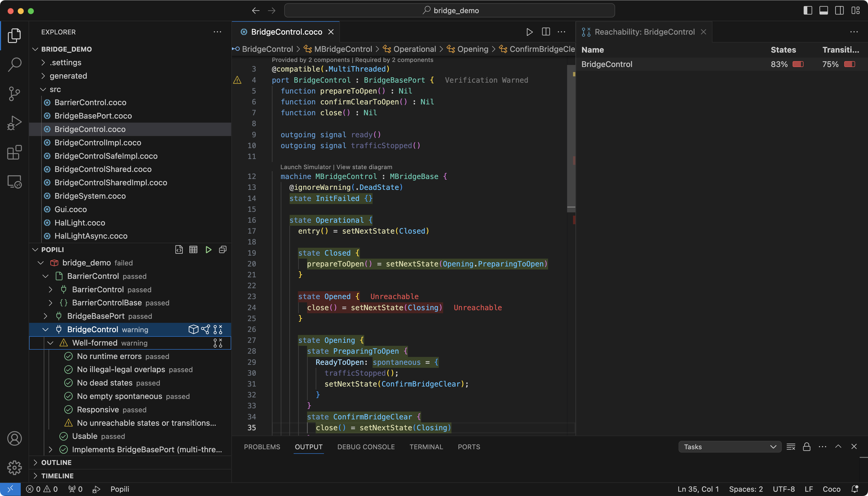Viewport: 868px width, 496px height.
Task: Collapse the BRIDGE_DEMO folder section
Action: (x=35, y=49)
